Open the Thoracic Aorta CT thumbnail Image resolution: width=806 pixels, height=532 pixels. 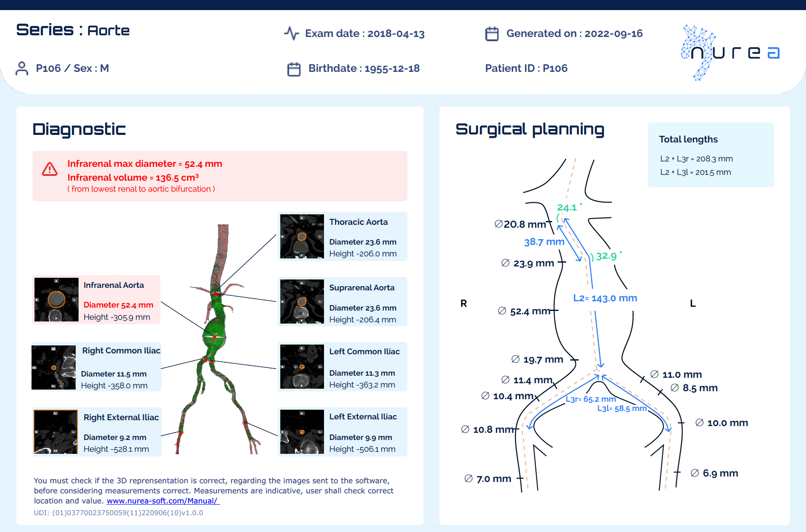(302, 236)
